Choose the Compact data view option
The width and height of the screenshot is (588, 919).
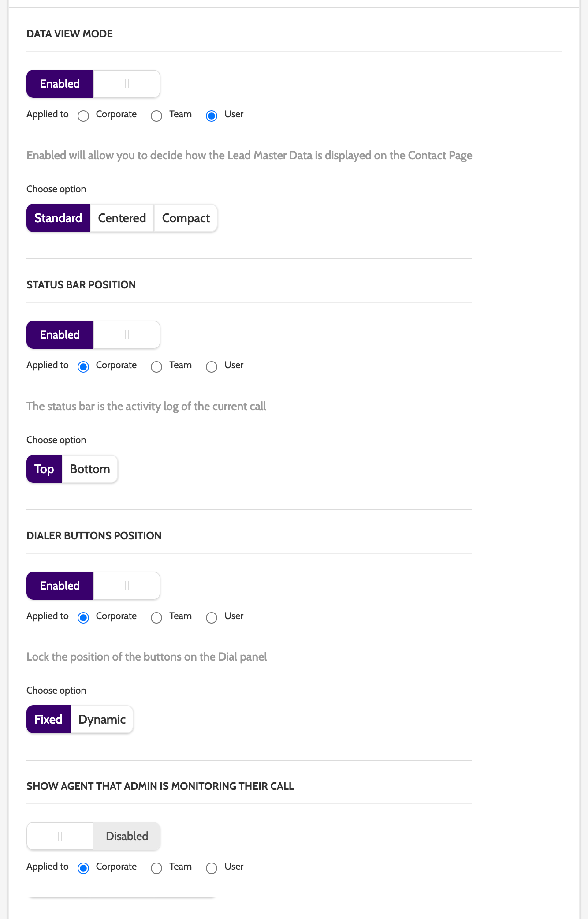pos(186,218)
